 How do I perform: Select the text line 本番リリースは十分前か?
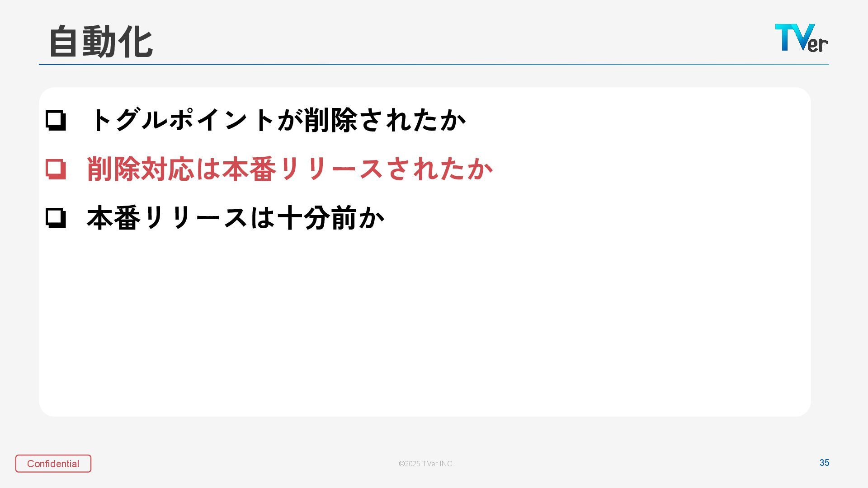tap(235, 218)
